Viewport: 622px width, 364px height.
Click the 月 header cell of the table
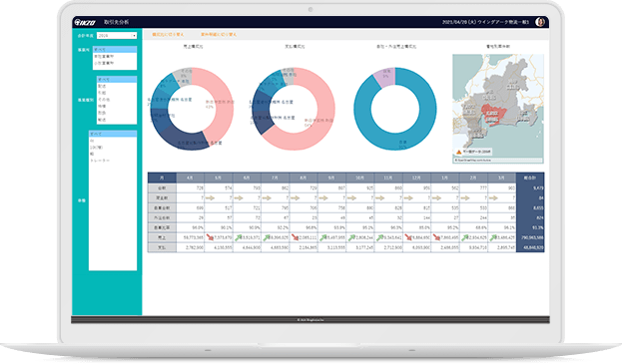coord(162,178)
